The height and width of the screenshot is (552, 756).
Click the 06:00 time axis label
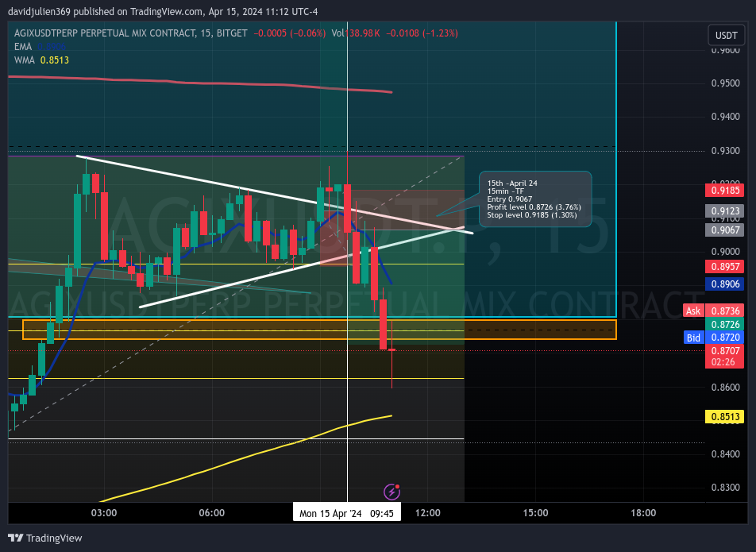(212, 513)
